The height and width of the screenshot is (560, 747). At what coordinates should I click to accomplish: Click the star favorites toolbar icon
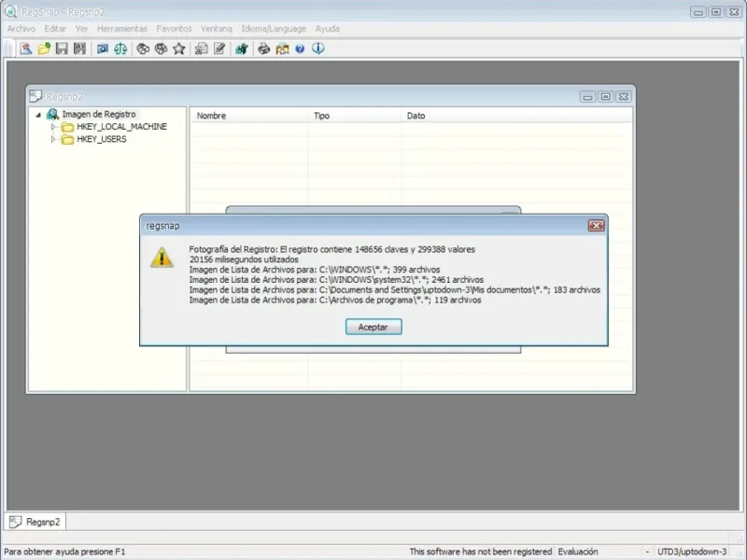(179, 49)
